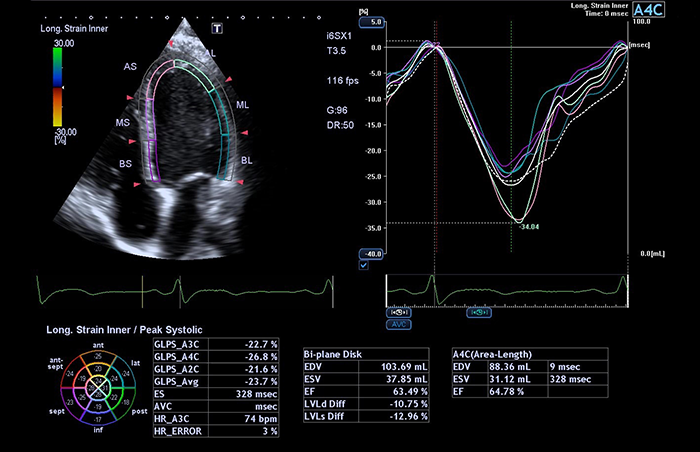This screenshot has height=452, width=700.
Task: Toggle the checkbox below the -40.0 scale box
Action: tap(364, 265)
